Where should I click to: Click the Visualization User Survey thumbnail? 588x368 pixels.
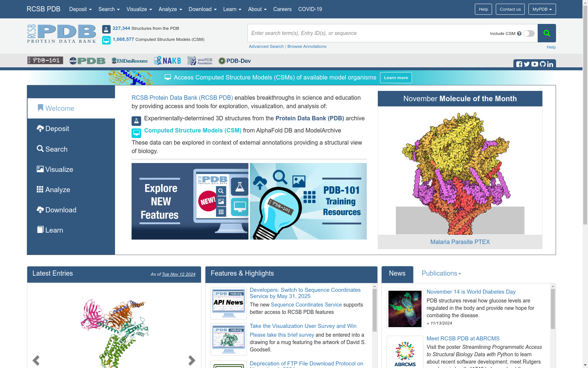click(x=229, y=339)
